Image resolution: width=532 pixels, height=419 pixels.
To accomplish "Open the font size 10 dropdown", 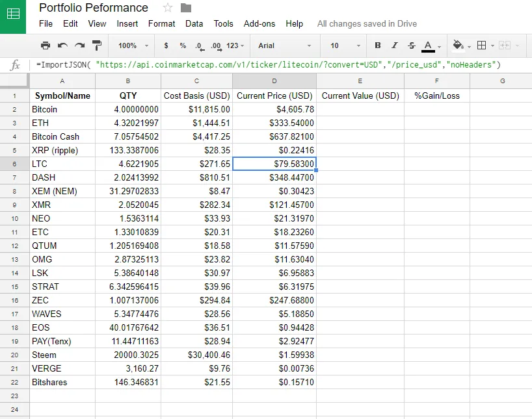I will [345, 45].
